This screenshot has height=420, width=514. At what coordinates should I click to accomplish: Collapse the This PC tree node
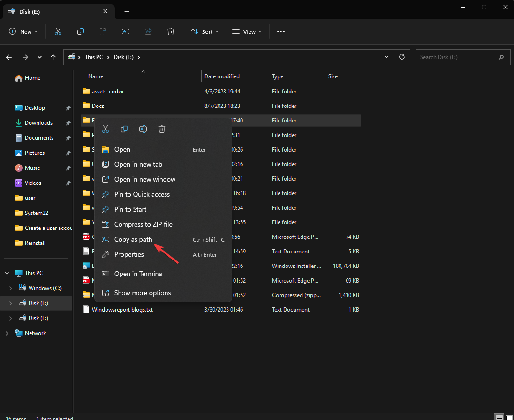7,273
